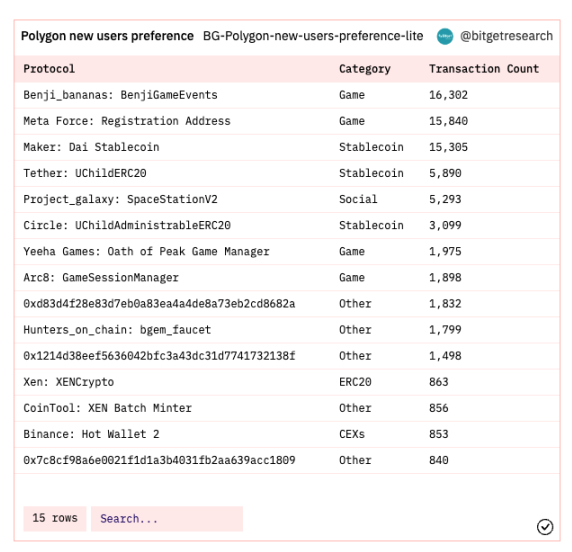Click Other category in Hunters_on_chain row
The height and width of the screenshot is (552, 572).
tap(355, 330)
